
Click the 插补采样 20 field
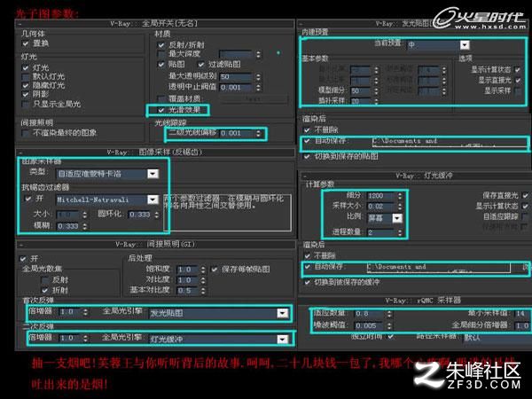point(360,101)
